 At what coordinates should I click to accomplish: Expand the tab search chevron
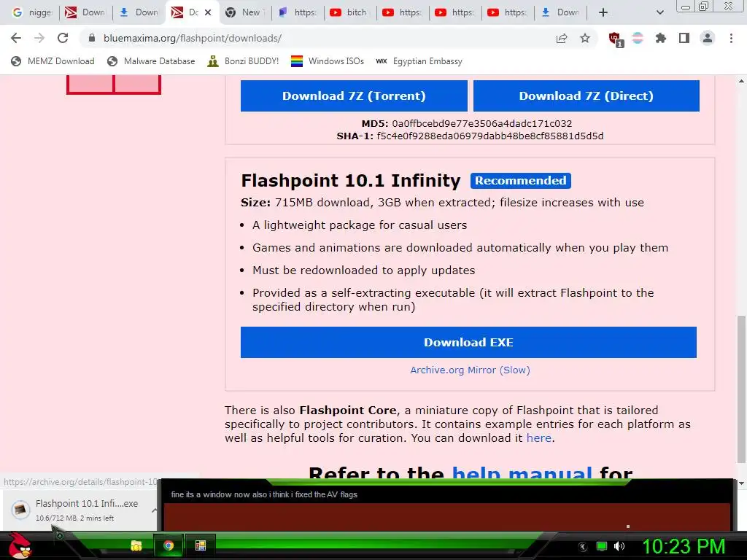coord(659,12)
